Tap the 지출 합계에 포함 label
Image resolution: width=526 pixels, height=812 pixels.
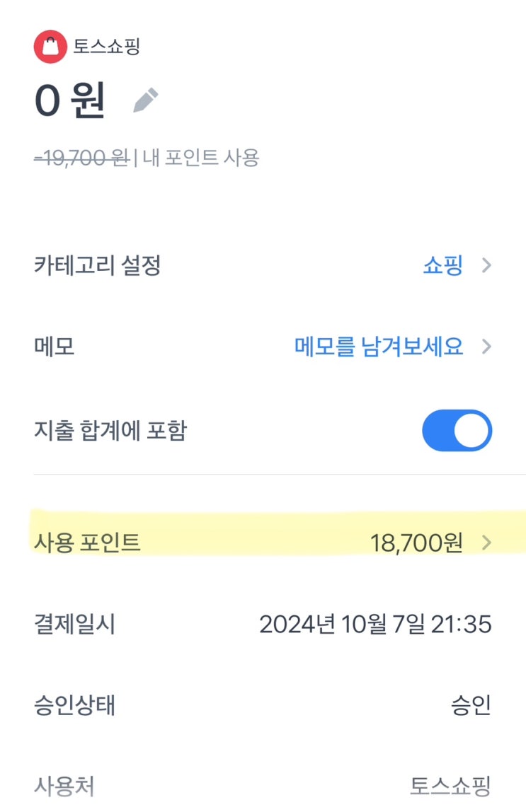(x=110, y=430)
